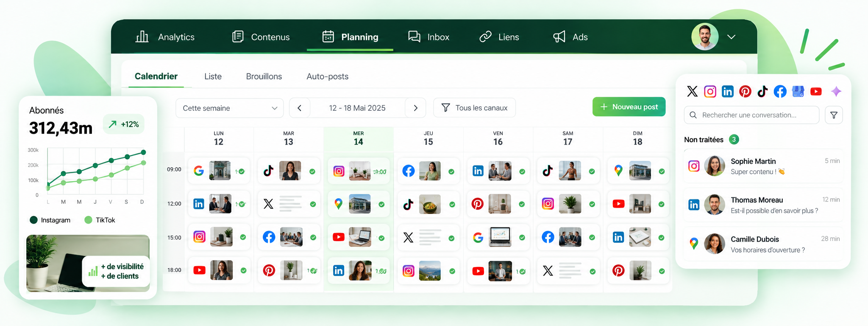This screenshot has height=326, width=868.
Task: Open the Cette semaine dropdown
Action: (230, 108)
